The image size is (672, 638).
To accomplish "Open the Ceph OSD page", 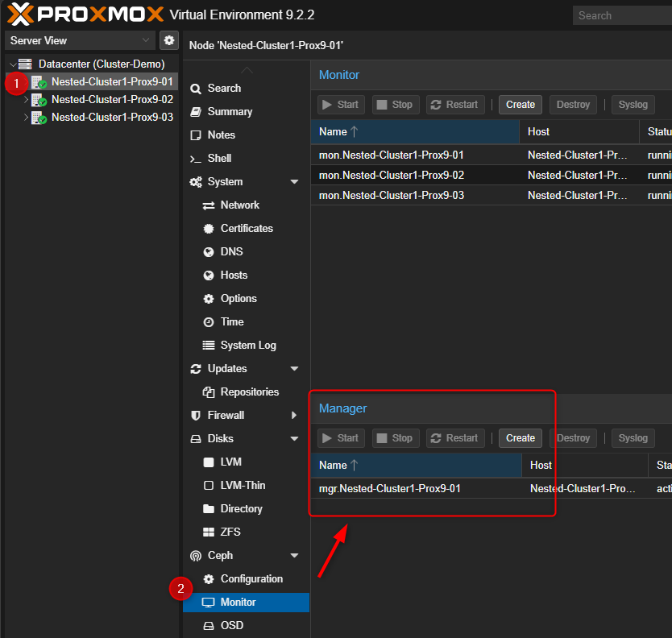I will (x=247, y=625).
